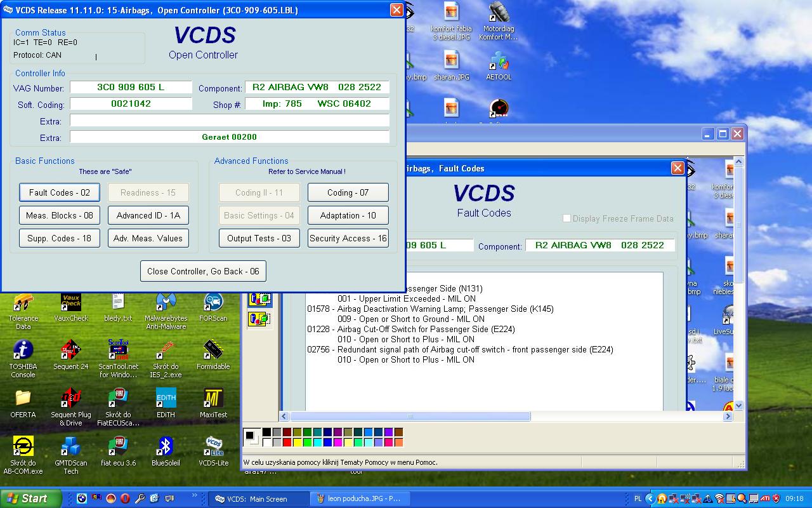Click Paint's horizontal scrollbar thumb

point(410,417)
